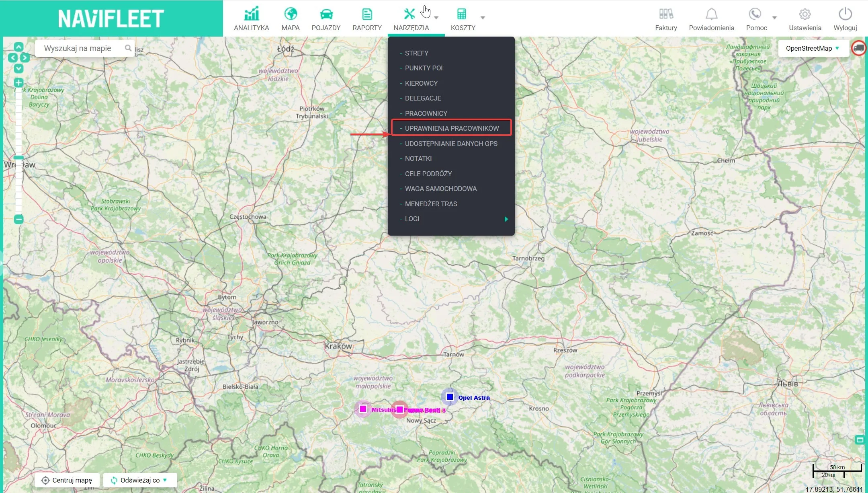Click the KOSZTY calculator icon
The width and height of the screenshot is (868, 493).
(x=462, y=14)
